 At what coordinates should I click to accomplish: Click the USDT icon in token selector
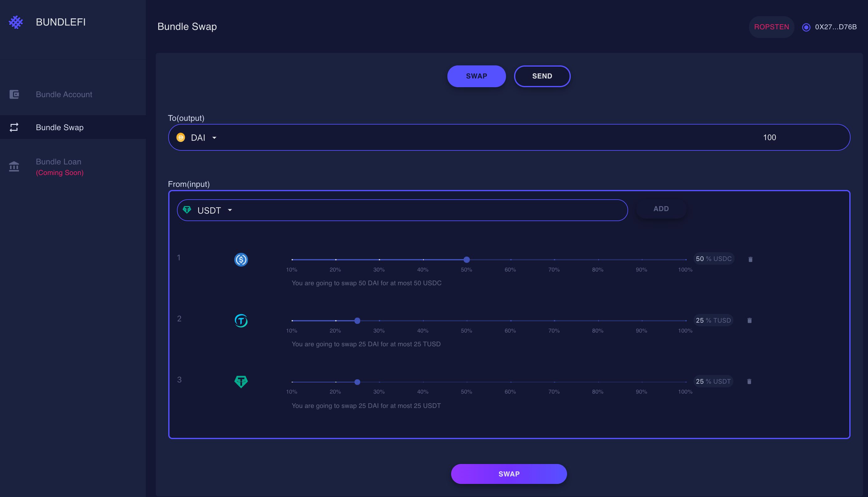coord(187,210)
